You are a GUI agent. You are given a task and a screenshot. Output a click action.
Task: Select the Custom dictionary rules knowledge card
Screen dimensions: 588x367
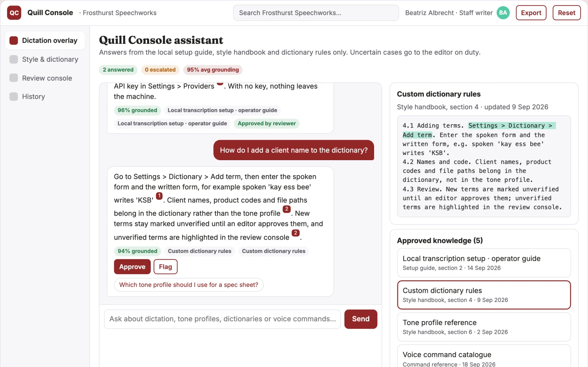484,295
